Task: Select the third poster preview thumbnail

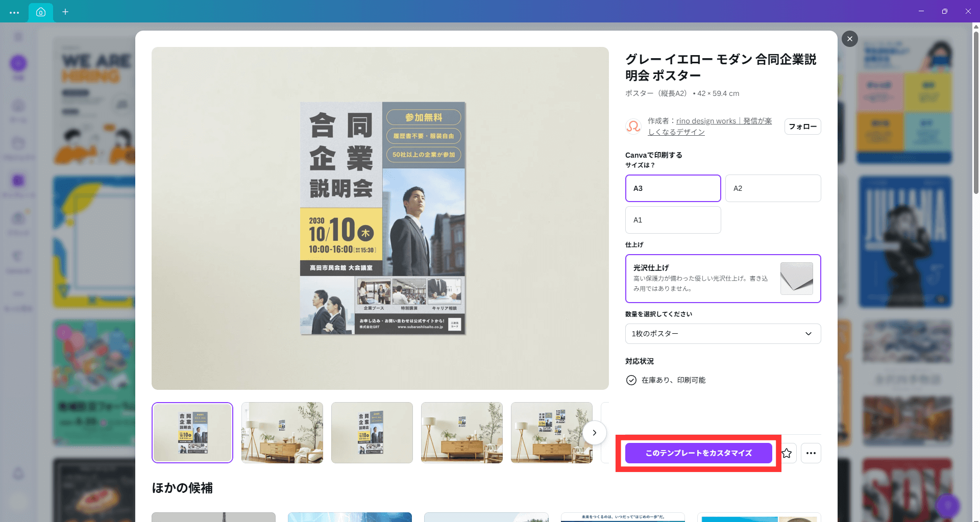Action: 372,433
